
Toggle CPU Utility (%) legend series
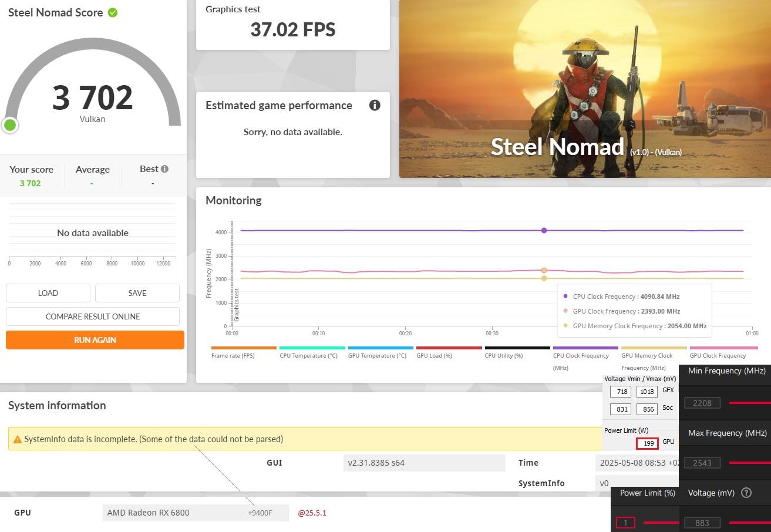(x=517, y=352)
